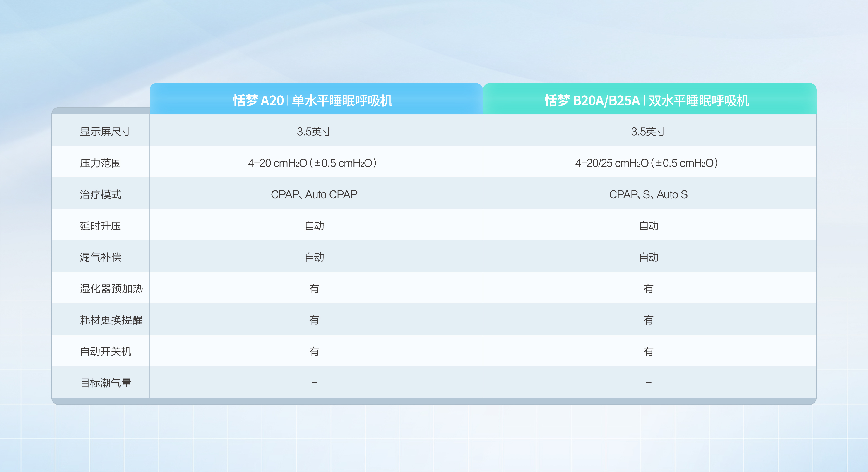Click the 压力范围 row label
This screenshot has height=472, width=868.
(x=100, y=163)
